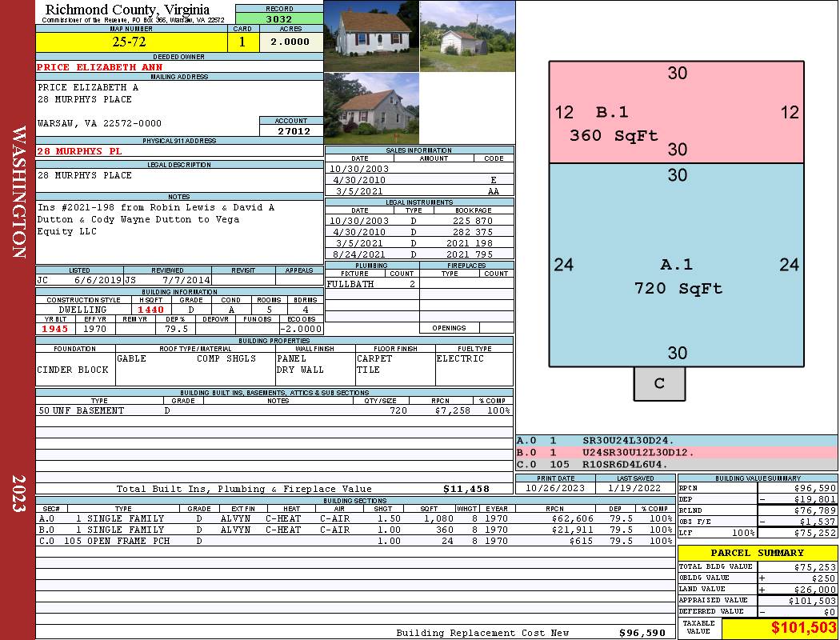Click the C.0 105 Open Frame Pch row
This screenshot has height=640, width=840.
point(356,541)
